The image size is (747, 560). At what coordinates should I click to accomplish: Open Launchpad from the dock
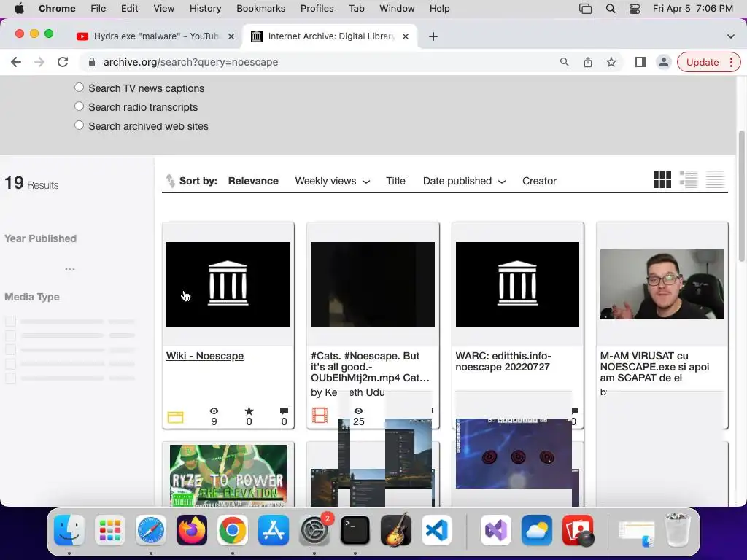110,530
